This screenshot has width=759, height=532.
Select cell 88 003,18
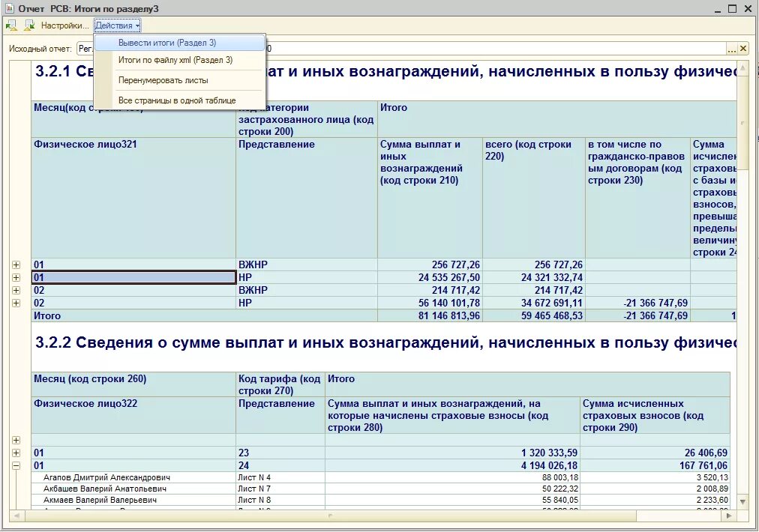pyautogui.click(x=452, y=477)
